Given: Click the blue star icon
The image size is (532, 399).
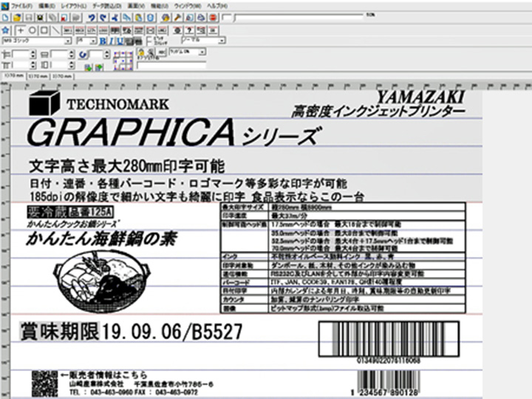Looking at the screenshot, I should [5, 30].
